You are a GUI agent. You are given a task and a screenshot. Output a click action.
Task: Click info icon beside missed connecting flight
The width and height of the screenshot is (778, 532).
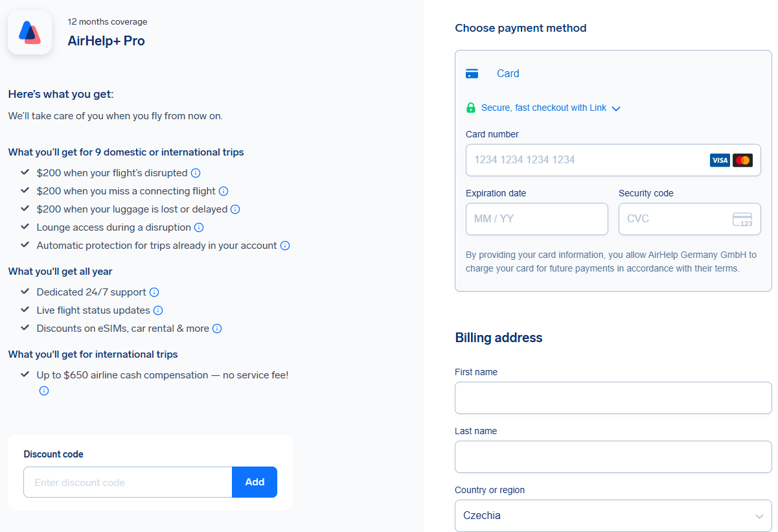tap(223, 191)
